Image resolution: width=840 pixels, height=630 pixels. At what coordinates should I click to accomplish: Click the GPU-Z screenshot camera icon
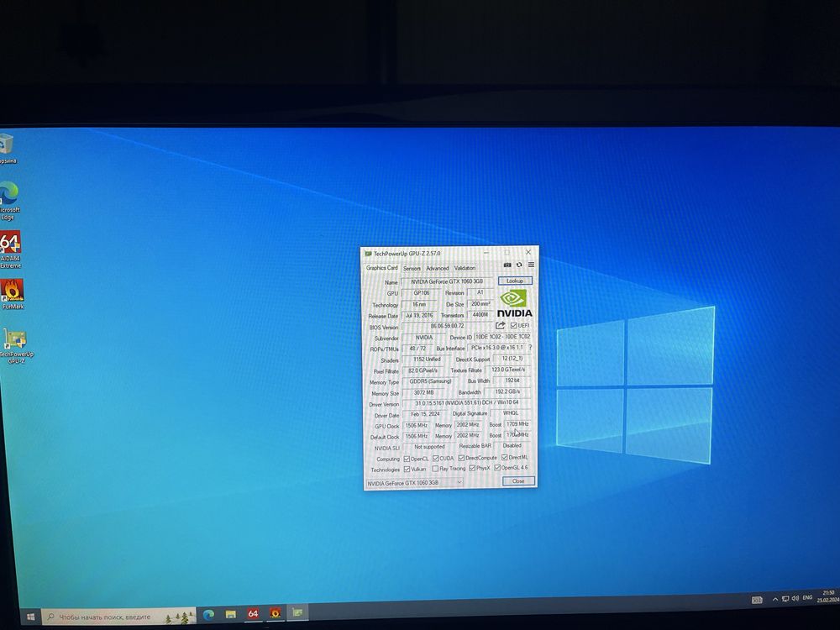[507, 265]
